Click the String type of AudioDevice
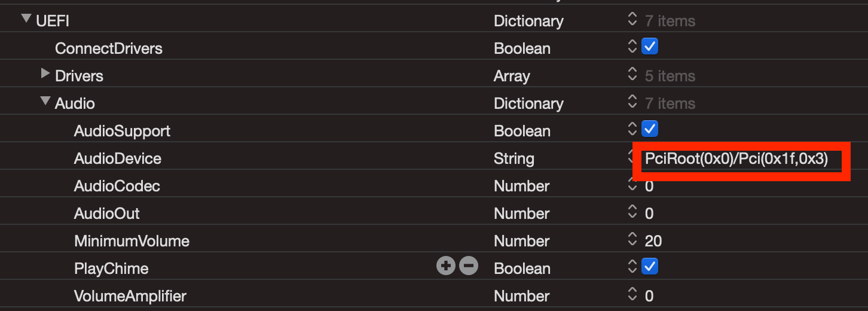The image size is (868, 311). tap(514, 158)
